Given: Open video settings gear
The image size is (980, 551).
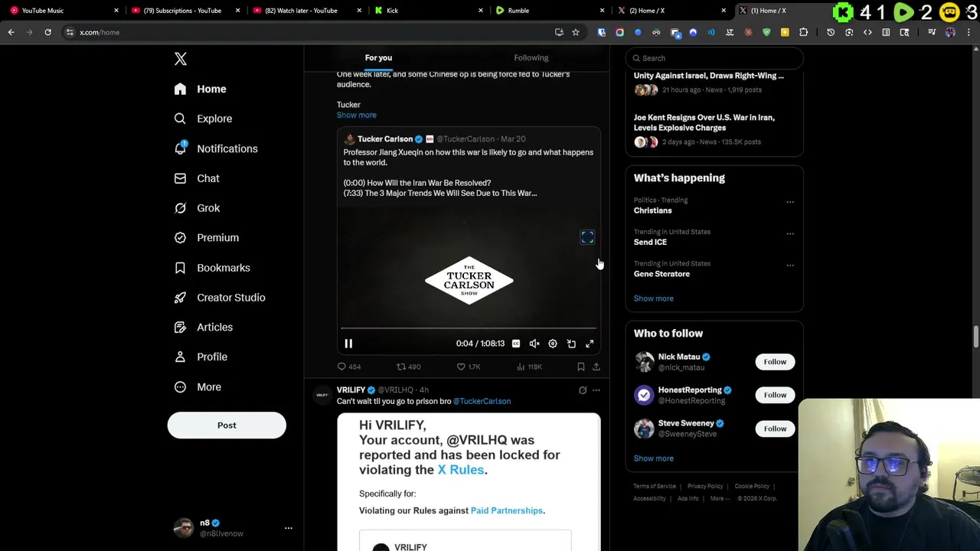Looking at the screenshot, I should pos(553,344).
